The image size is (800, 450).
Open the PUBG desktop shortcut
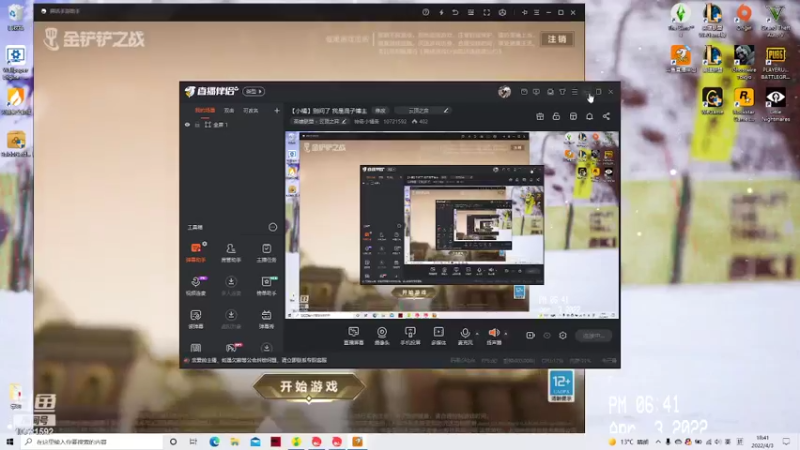775,62
